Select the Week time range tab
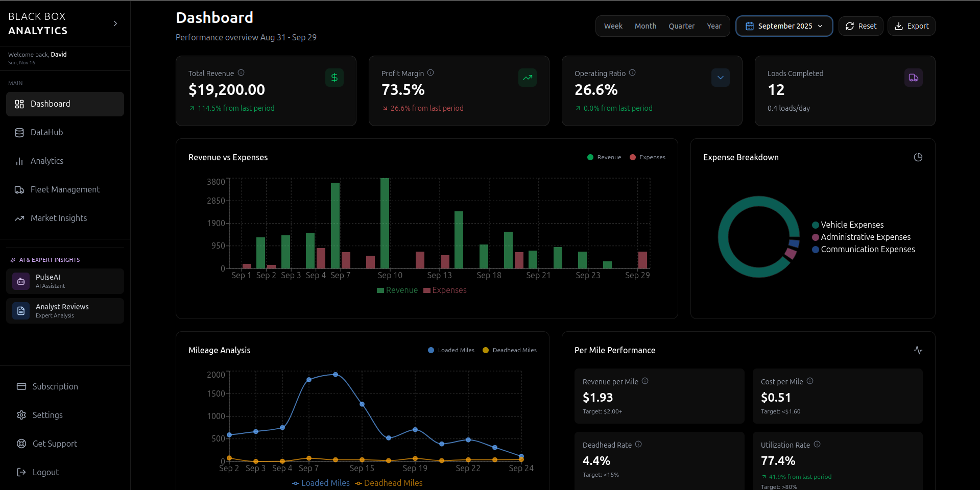 pyautogui.click(x=613, y=26)
